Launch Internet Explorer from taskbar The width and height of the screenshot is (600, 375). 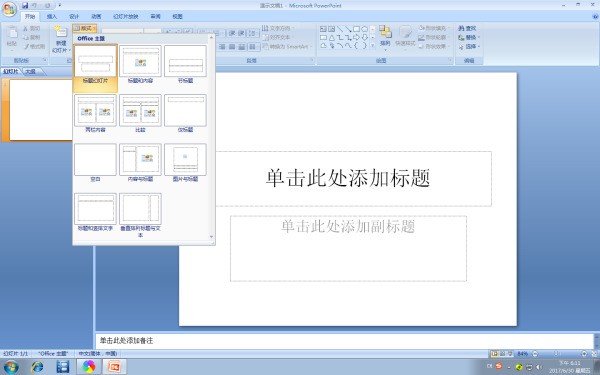(x=38, y=367)
